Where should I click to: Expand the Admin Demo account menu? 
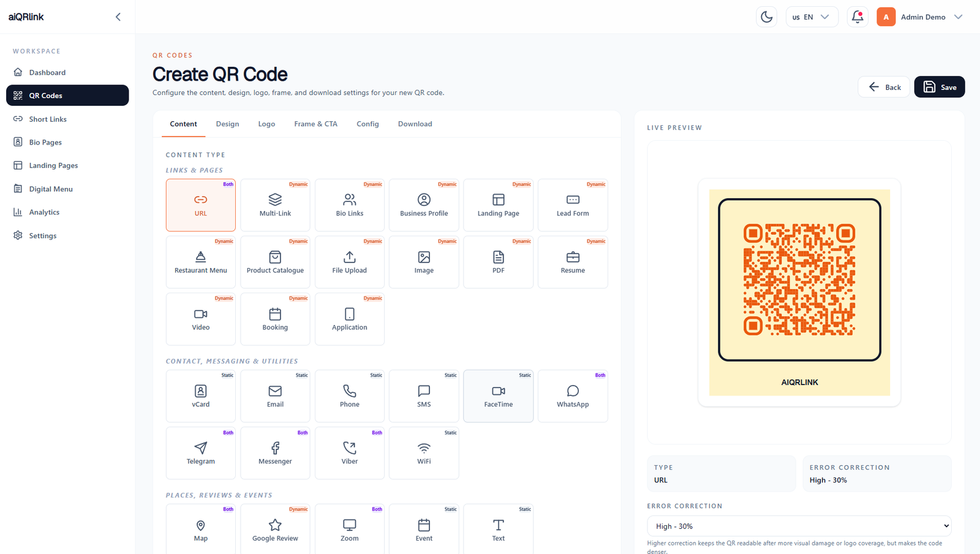(x=920, y=17)
